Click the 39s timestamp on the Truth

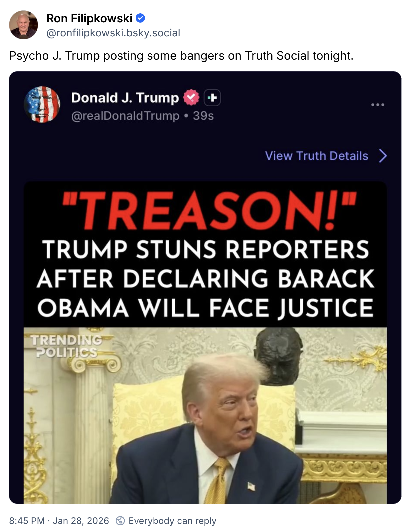coord(203,116)
